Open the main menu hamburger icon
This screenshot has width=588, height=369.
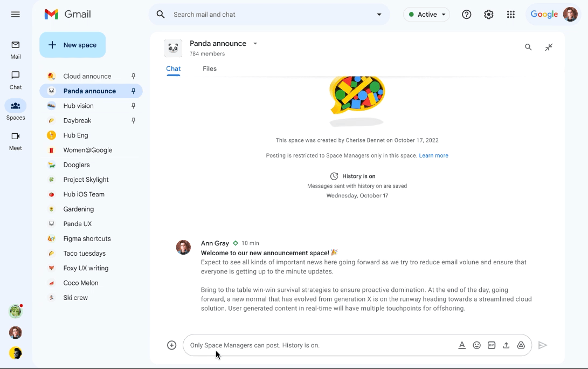[x=16, y=14]
